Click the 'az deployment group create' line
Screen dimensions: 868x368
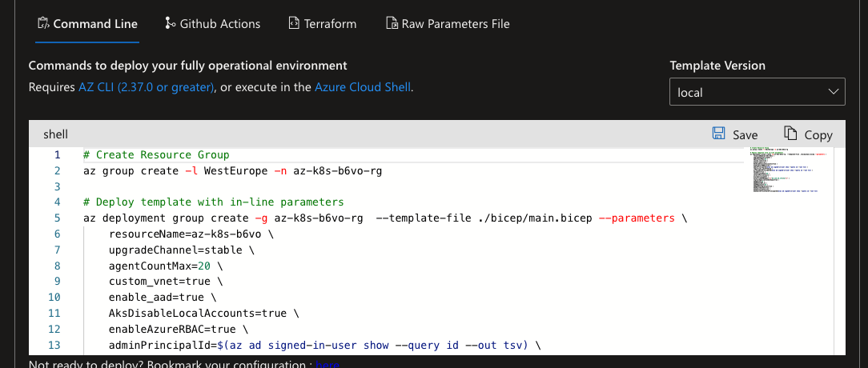pos(384,218)
